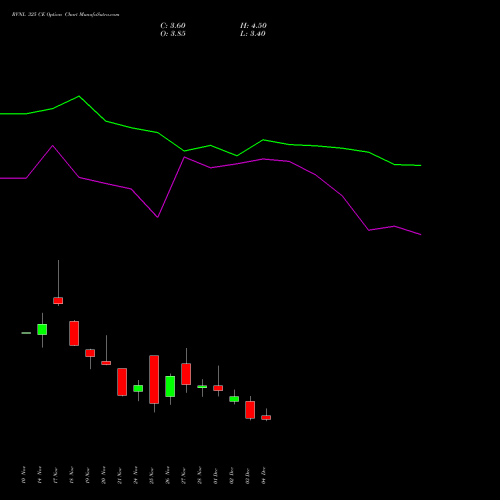
Task: Click the tall red candle above 25 Nov
Action: (x=154, y=379)
